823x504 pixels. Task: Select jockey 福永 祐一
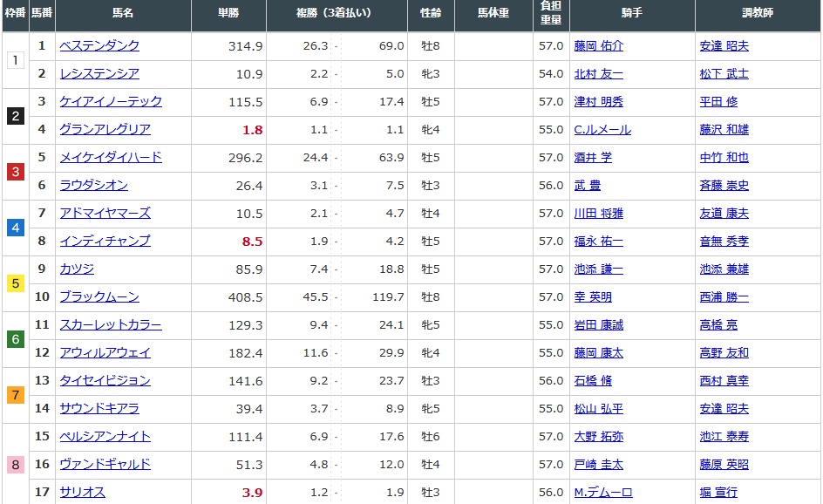coord(598,242)
